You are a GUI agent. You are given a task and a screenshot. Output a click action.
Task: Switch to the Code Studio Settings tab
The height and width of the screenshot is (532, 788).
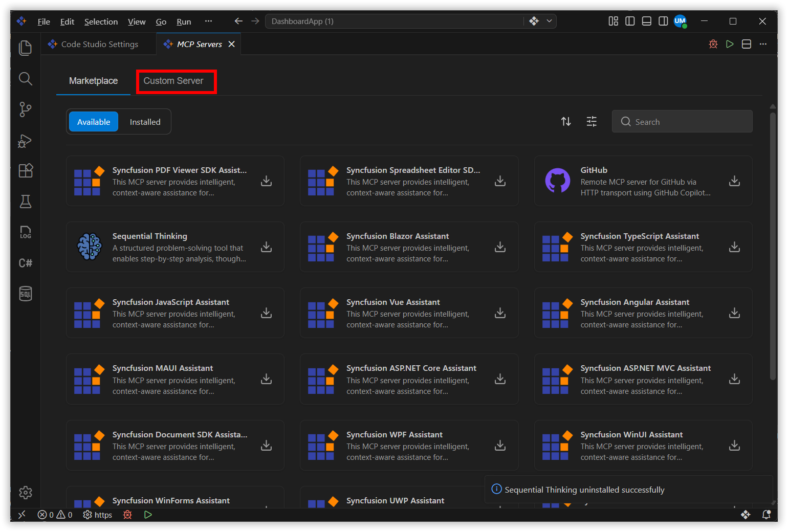[99, 44]
